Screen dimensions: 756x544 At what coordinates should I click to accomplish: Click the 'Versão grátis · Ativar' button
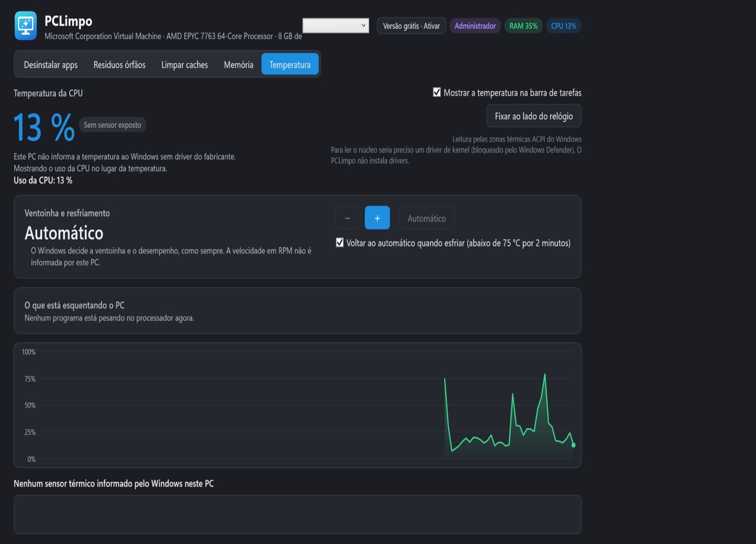tap(411, 26)
